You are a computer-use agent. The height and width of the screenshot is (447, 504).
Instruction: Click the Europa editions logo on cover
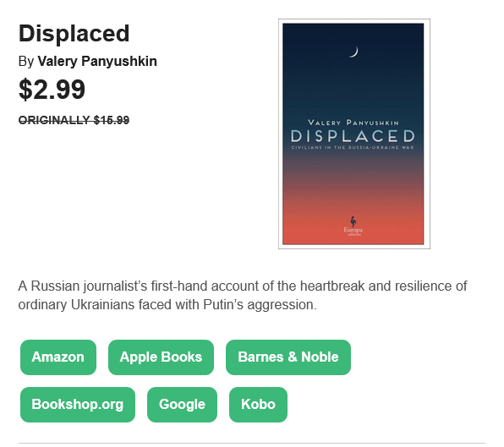pyautogui.click(x=353, y=226)
